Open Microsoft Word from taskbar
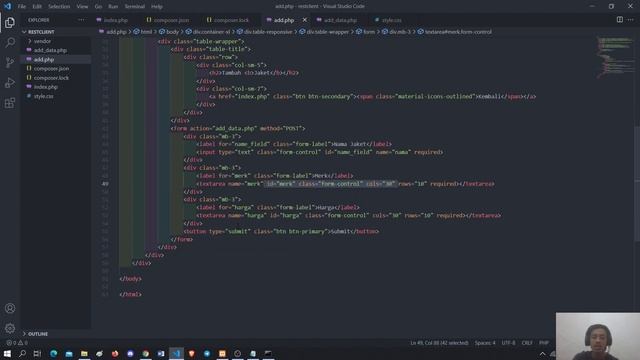 161,353
